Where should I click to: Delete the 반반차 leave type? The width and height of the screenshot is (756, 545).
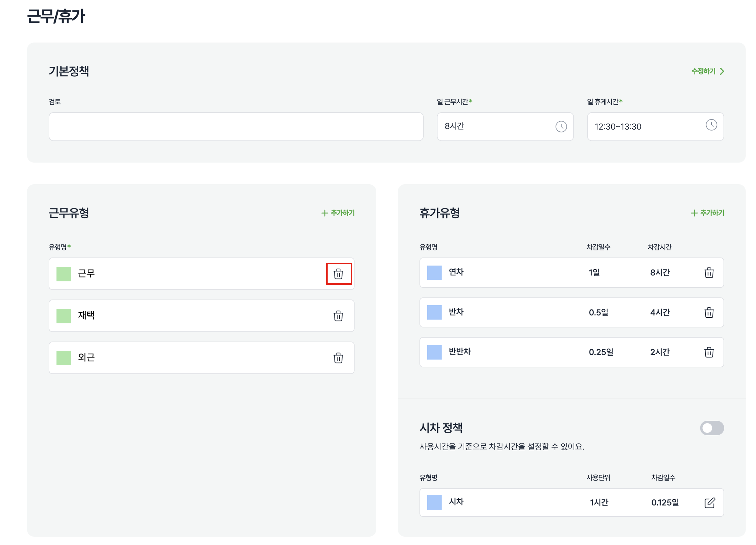tap(709, 352)
